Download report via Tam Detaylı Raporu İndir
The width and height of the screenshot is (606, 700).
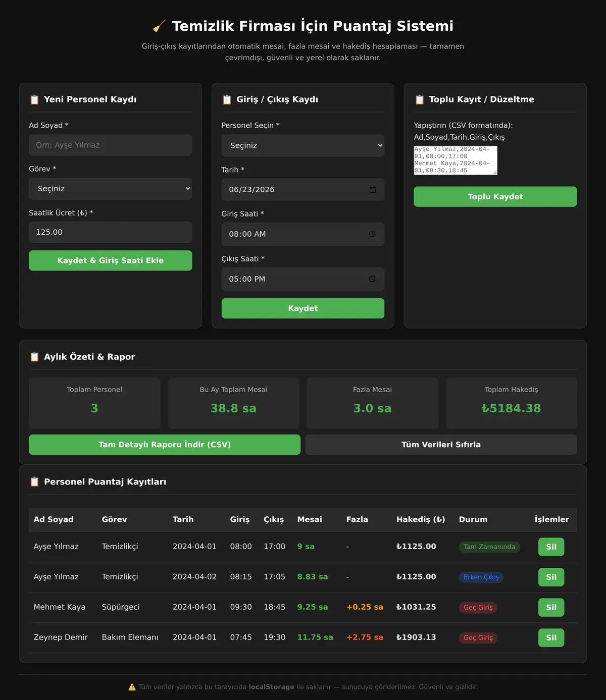point(165,445)
